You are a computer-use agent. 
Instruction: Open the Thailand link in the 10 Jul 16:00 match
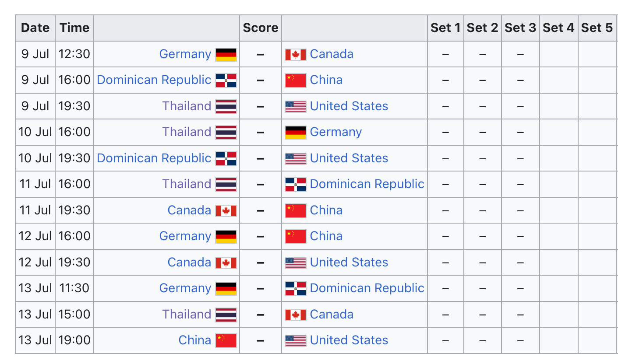click(x=187, y=132)
